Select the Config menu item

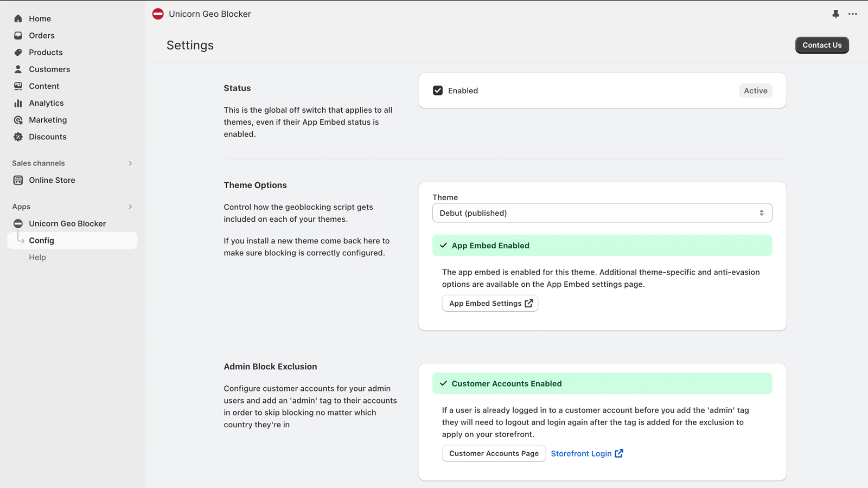[42, 240]
